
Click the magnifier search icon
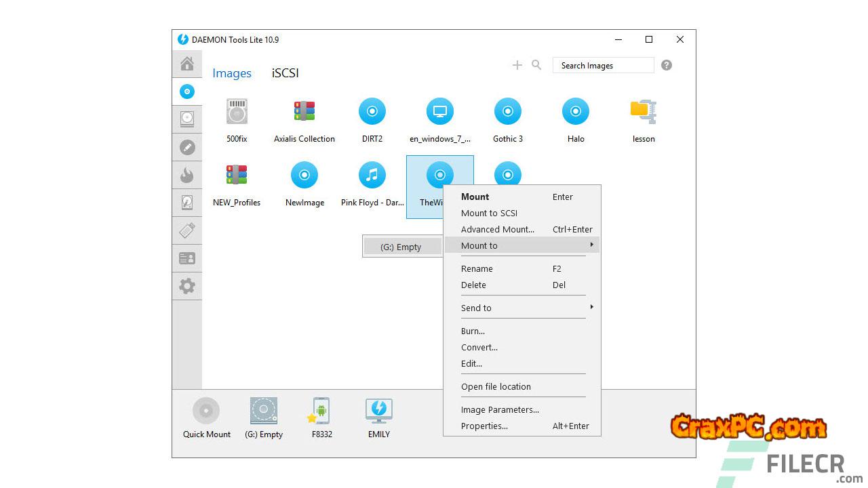click(536, 65)
